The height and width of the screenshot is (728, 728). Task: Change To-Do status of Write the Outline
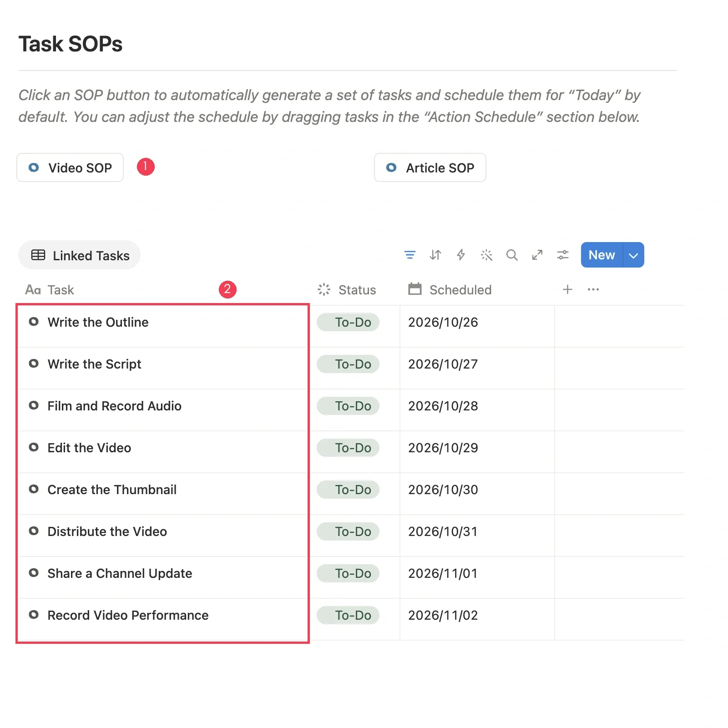pos(348,322)
